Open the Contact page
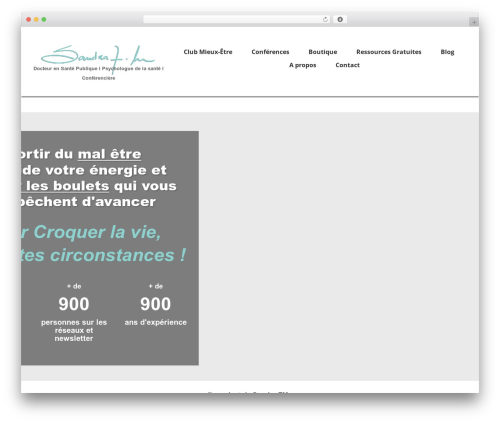Viewport: 500px width, 423px height. pyautogui.click(x=347, y=65)
